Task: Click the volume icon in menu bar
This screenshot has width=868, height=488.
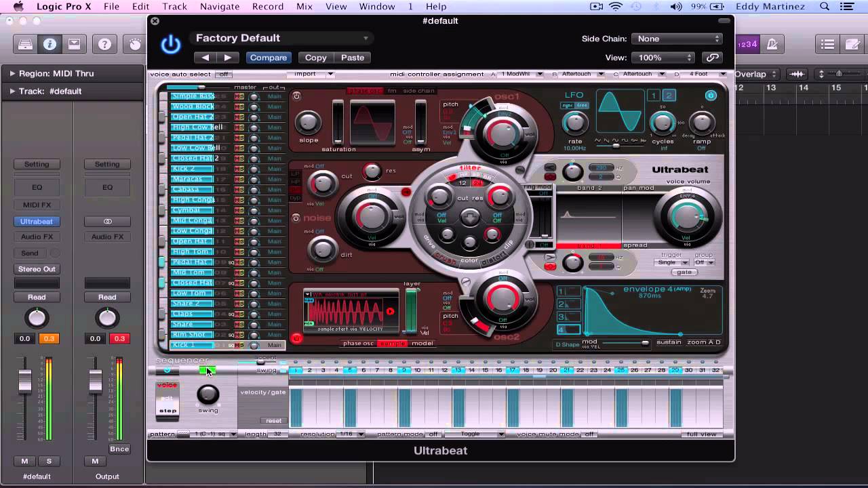Action: click(x=676, y=7)
